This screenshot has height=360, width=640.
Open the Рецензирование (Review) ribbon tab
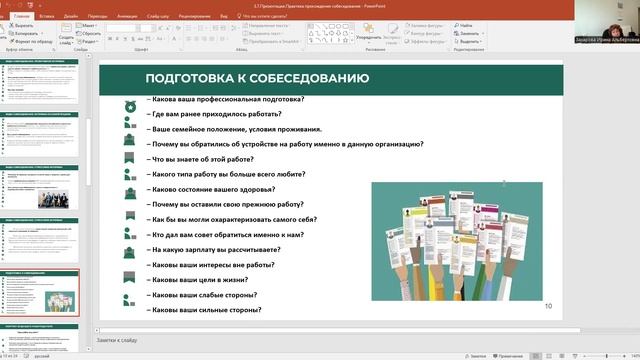coord(195,16)
